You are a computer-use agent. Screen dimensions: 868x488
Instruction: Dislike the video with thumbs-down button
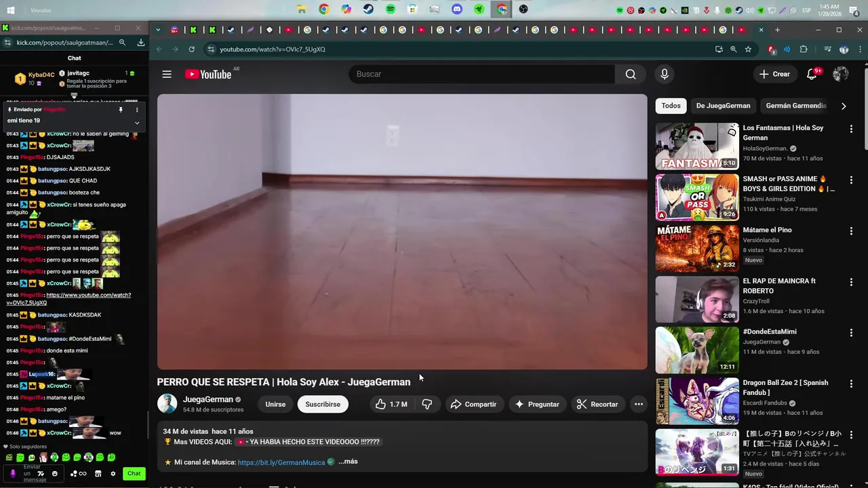427,404
